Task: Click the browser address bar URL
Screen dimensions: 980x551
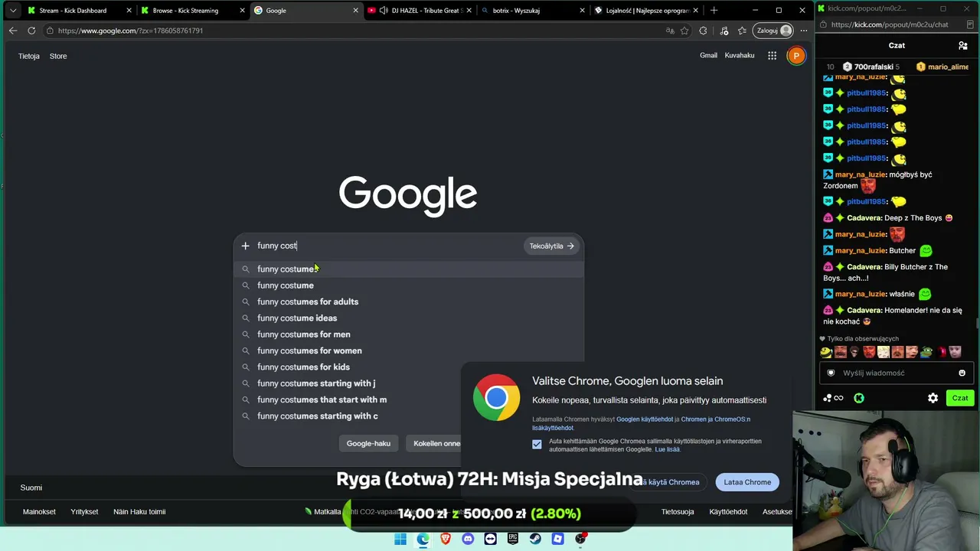Action: tap(130, 31)
